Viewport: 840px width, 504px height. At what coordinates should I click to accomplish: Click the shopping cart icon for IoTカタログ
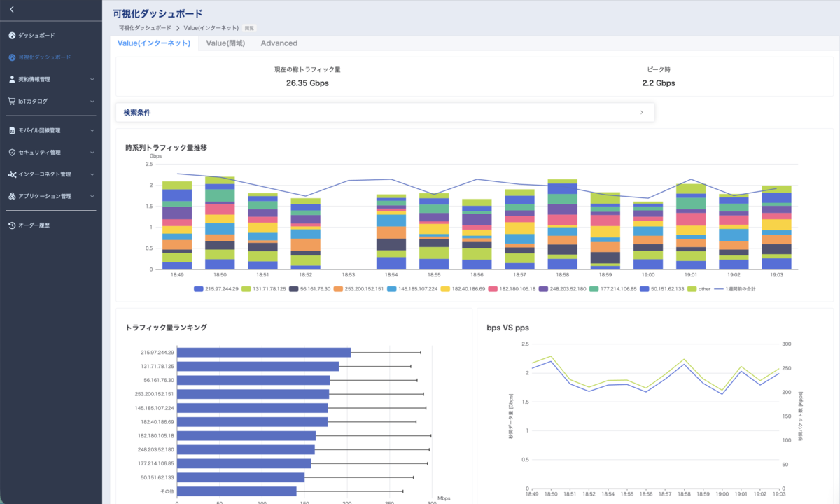click(x=12, y=101)
